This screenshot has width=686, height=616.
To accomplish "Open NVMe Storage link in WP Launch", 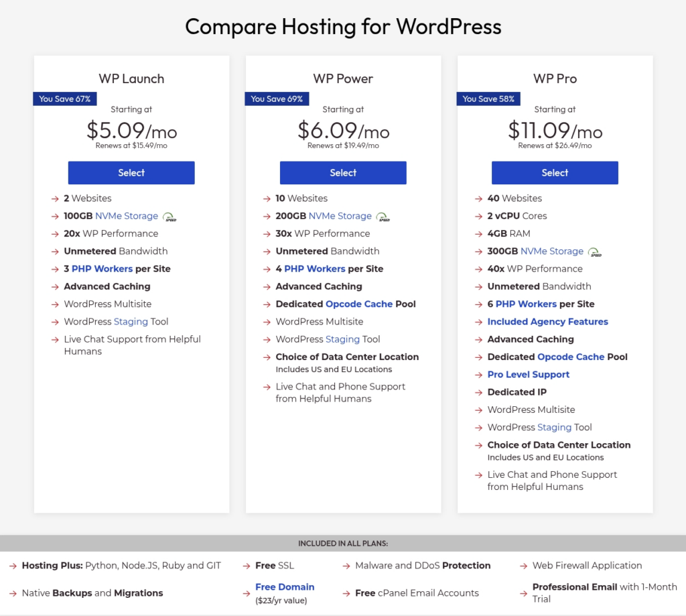I will point(127,216).
